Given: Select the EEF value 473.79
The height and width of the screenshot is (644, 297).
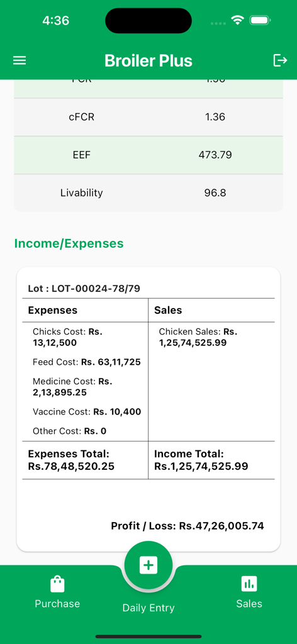Looking at the screenshot, I should [215, 155].
